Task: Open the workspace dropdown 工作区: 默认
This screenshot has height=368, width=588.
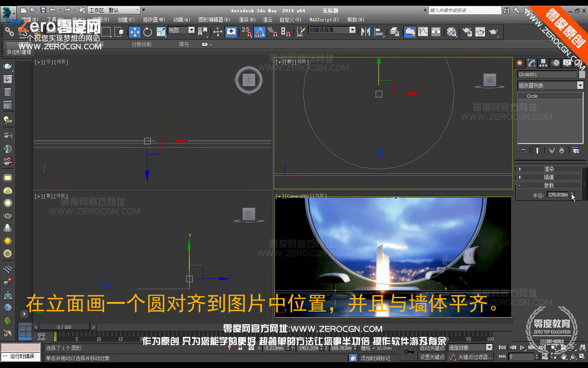Action: 114,10
